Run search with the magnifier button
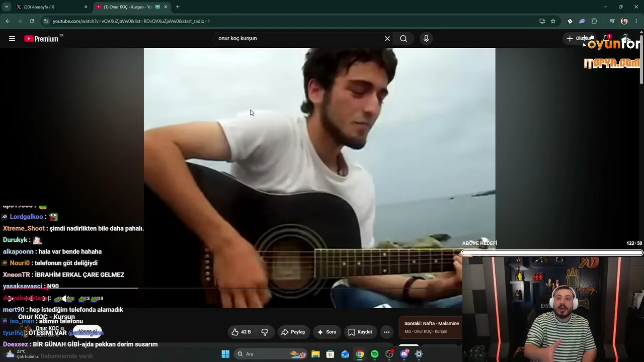Screen dimensions: 644x362 click(404, 39)
